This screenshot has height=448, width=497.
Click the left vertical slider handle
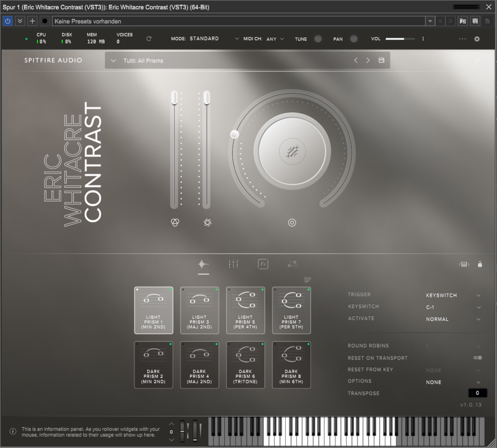tap(174, 98)
